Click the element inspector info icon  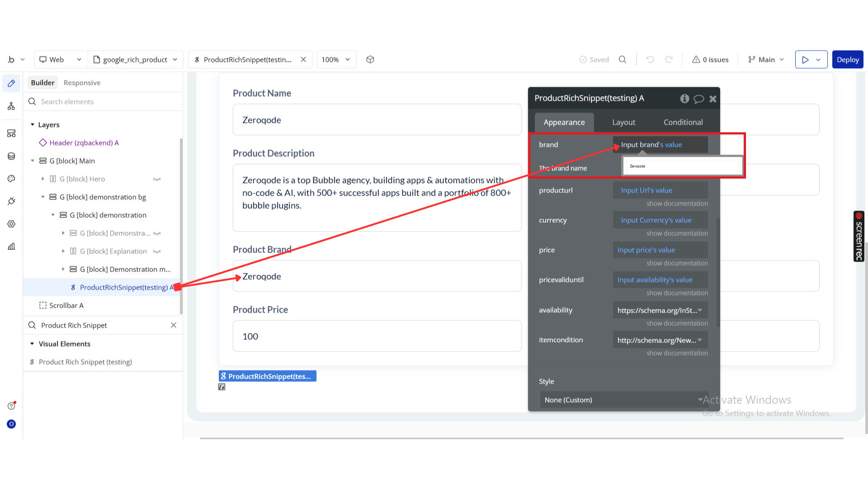[x=684, y=99]
